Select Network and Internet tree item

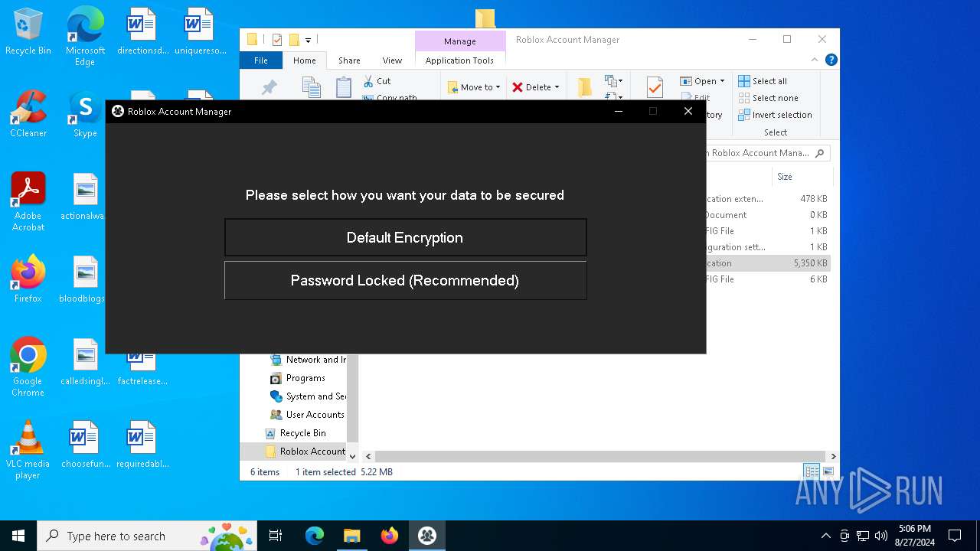tap(308, 360)
